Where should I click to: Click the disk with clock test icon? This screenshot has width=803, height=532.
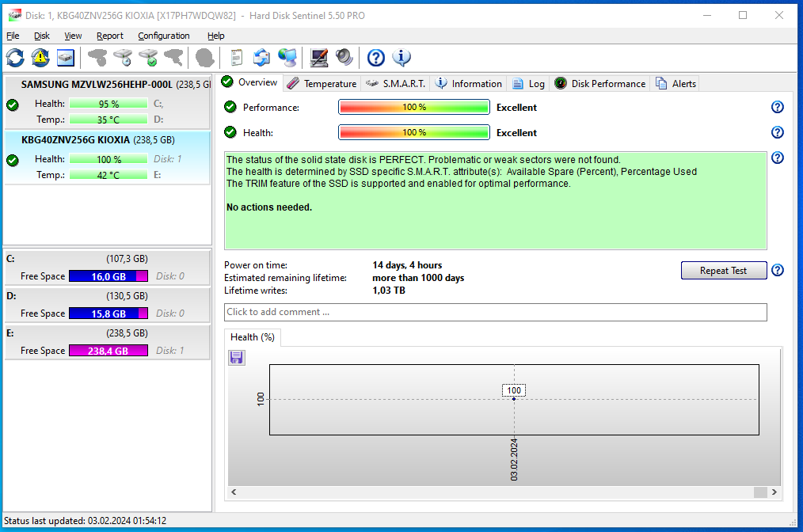tap(123, 57)
